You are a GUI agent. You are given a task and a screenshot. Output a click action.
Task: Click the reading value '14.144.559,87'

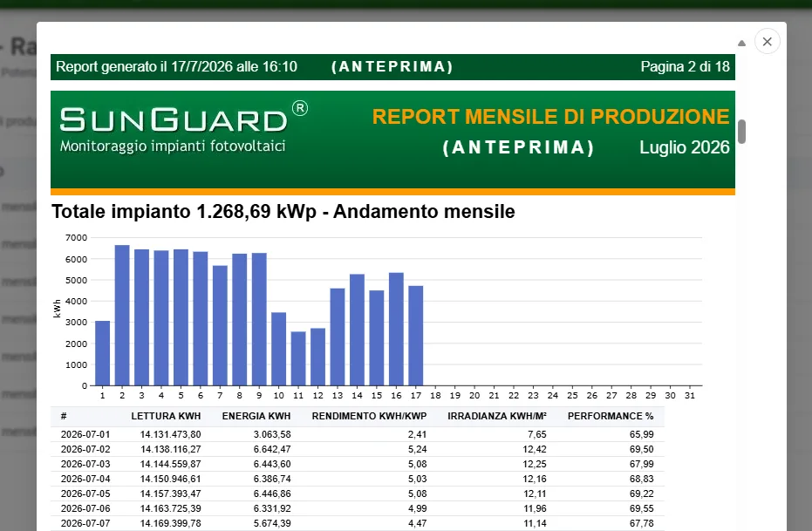pyautogui.click(x=170, y=464)
